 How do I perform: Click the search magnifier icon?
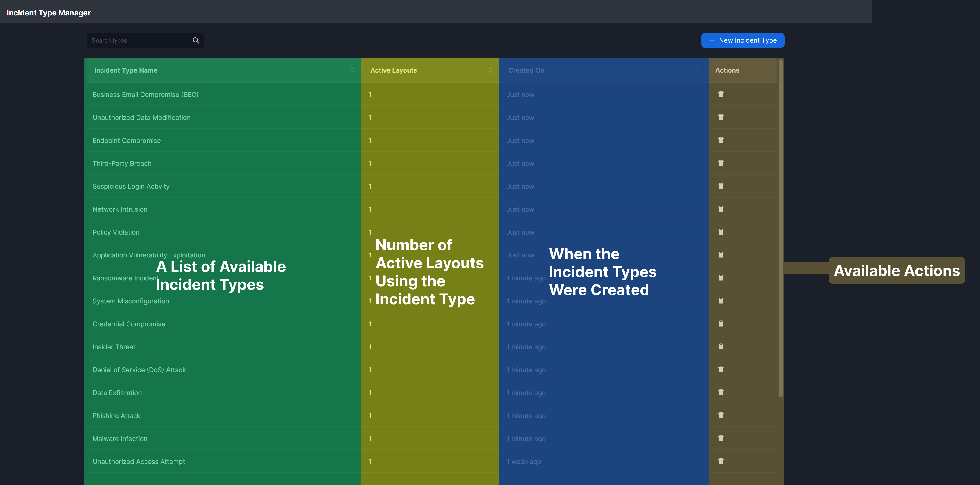point(196,40)
